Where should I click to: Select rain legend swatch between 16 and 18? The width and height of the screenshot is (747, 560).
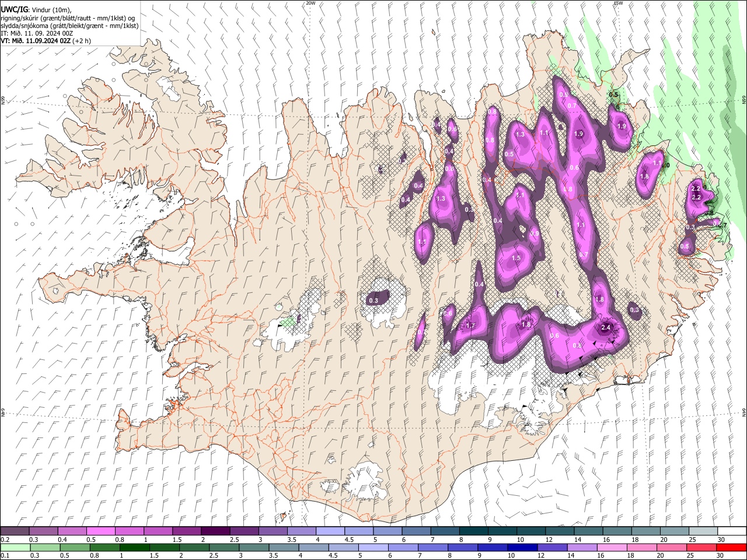pyautogui.click(x=611, y=547)
